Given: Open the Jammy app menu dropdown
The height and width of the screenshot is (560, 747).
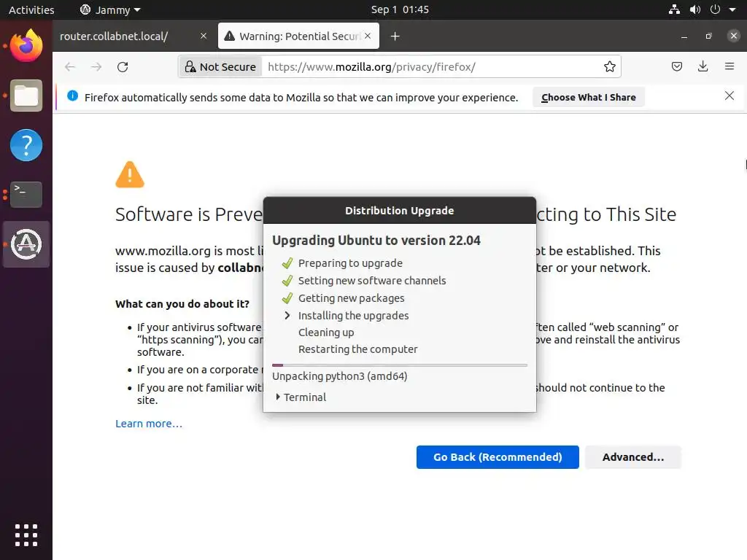Looking at the screenshot, I should tap(111, 10).
